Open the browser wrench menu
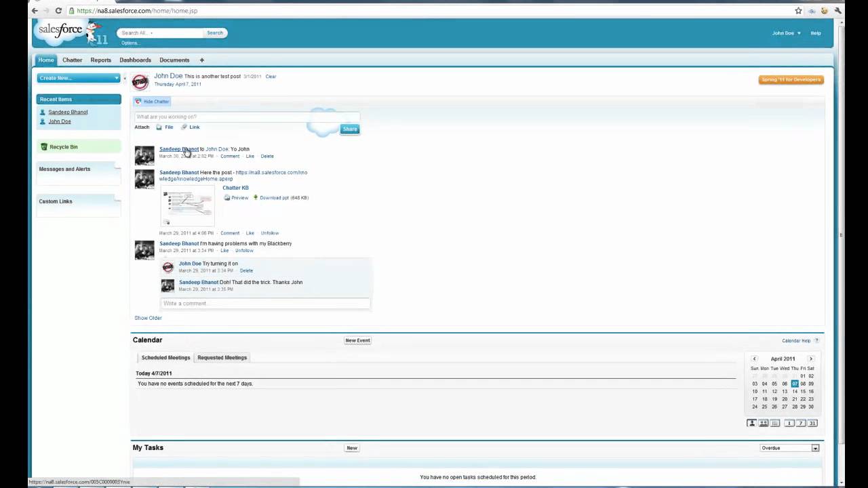868x488 pixels. (x=838, y=11)
